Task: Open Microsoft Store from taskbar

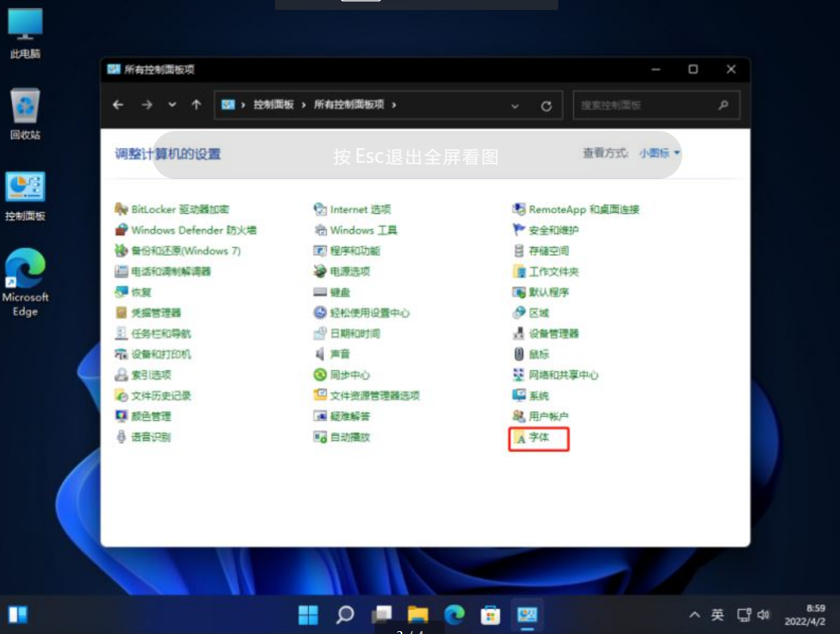Action: (x=490, y=615)
